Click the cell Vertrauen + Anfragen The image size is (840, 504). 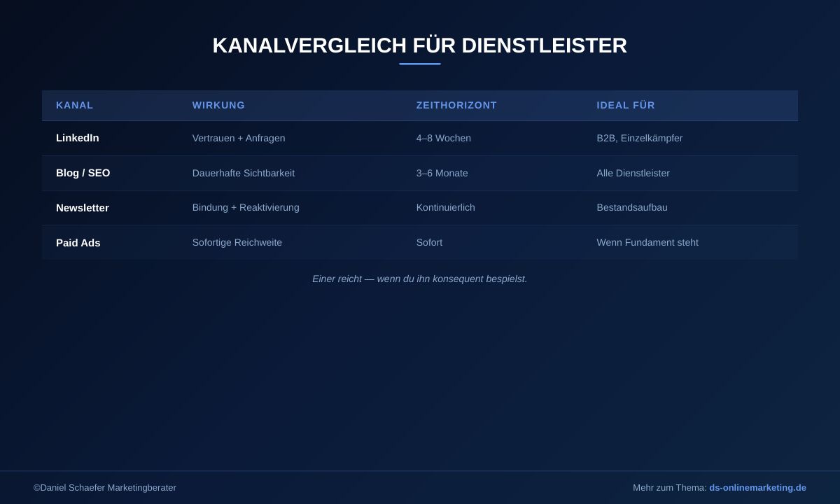point(239,138)
